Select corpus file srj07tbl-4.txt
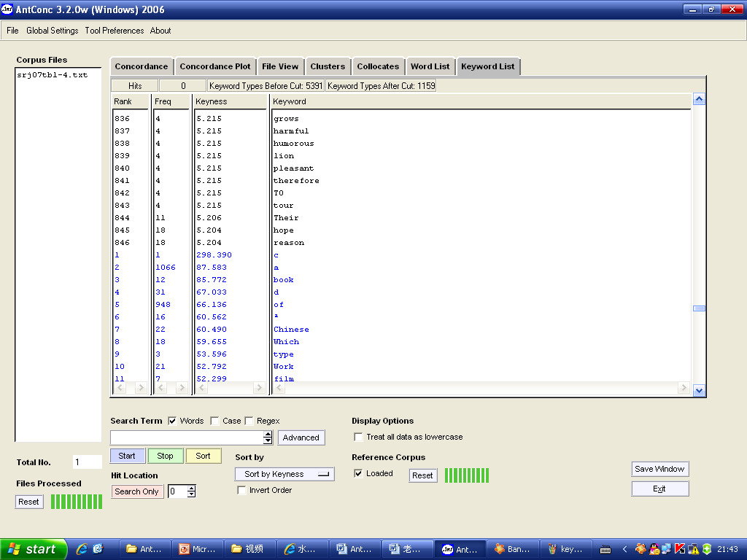The width and height of the screenshot is (747, 560). [x=53, y=75]
